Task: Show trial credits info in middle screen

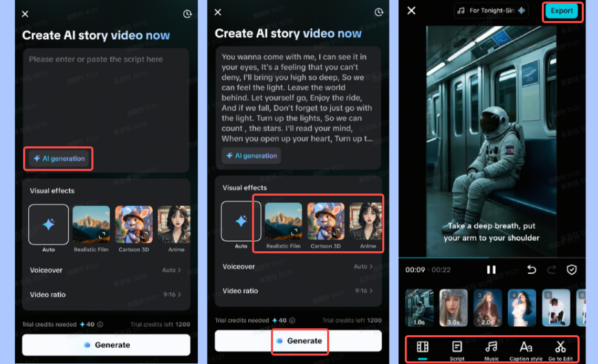Action: tap(292, 320)
